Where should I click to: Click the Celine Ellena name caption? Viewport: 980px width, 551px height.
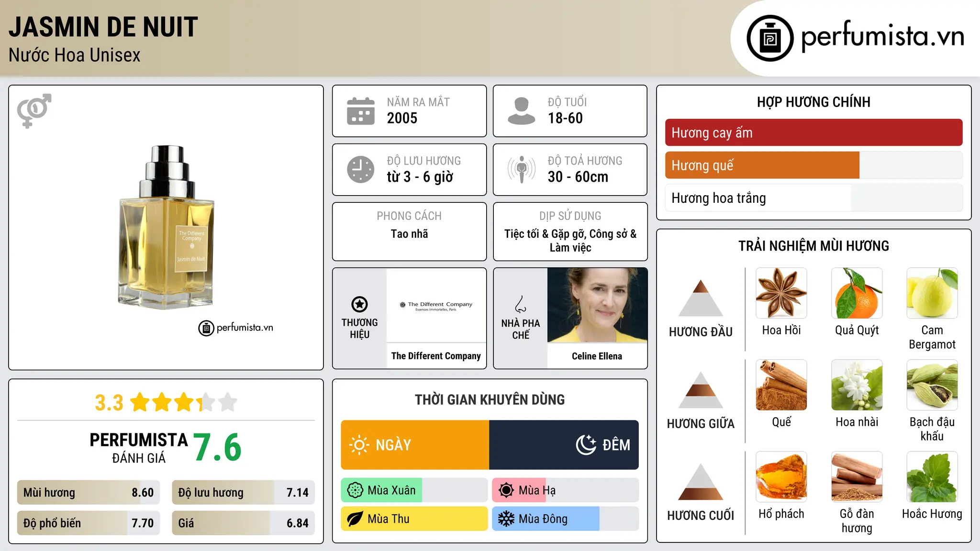[597, 356]
